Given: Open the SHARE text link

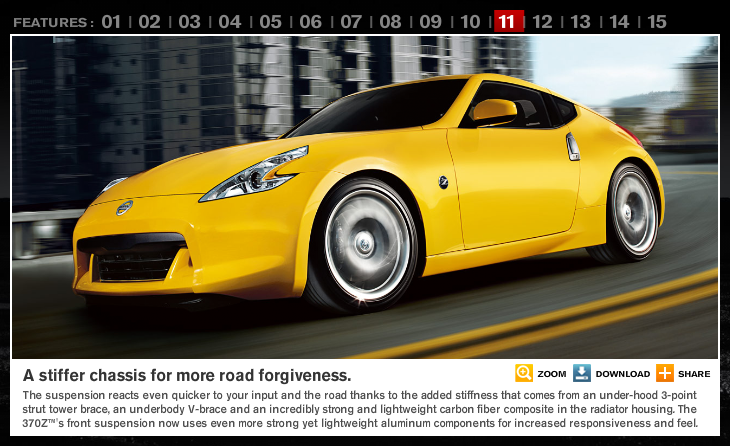Looking at the screenshot, I should pyautogui.click(x=694, y=374).
